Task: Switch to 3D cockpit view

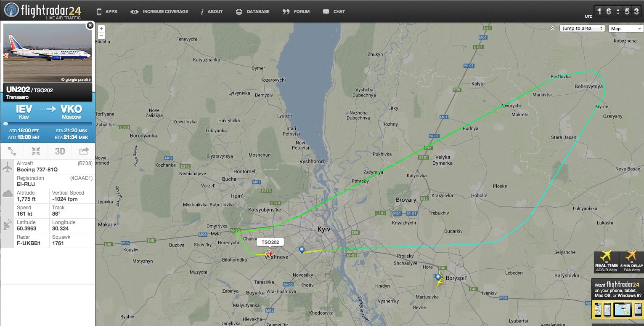Action: (x=60, y=151)
